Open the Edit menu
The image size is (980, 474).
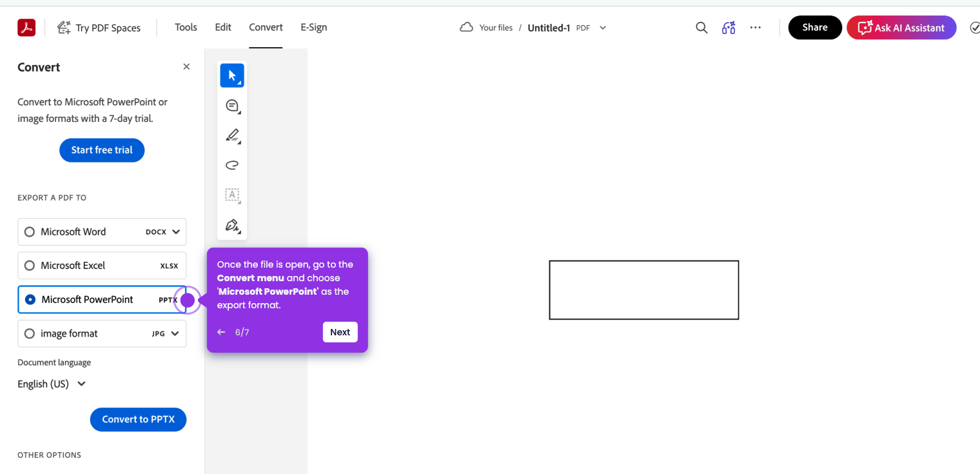pos(223,27)
